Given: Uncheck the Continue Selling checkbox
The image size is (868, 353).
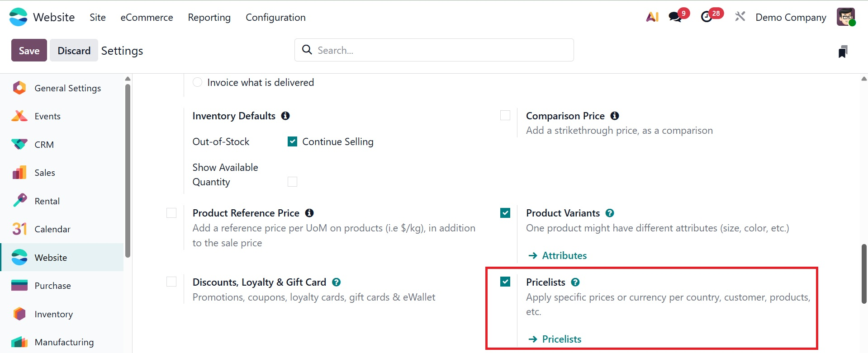Looking at the screenshot, I should (293, 141).
